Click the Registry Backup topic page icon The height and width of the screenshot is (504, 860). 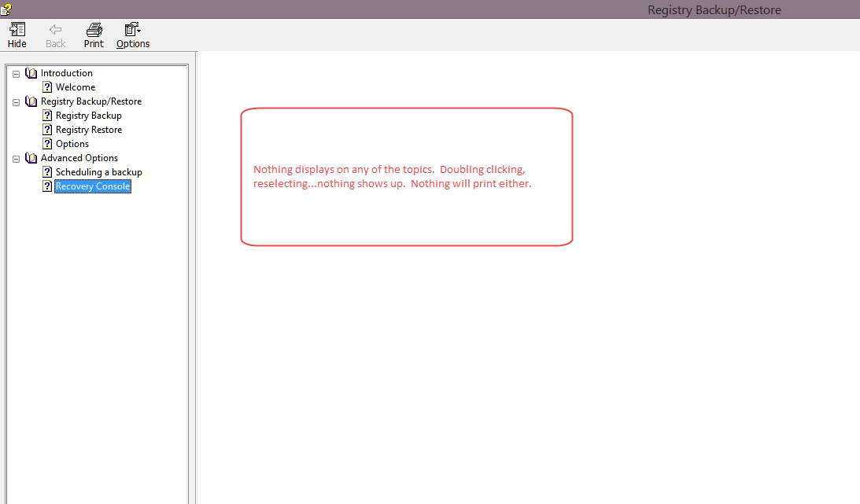click(47, 116)
